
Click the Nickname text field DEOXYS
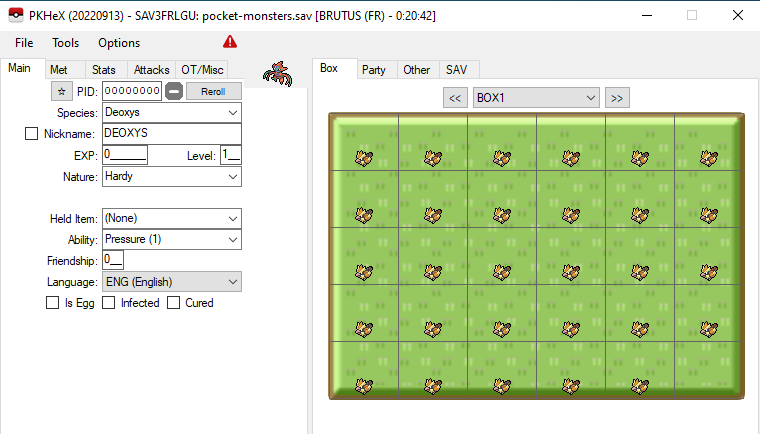point(172,133)
